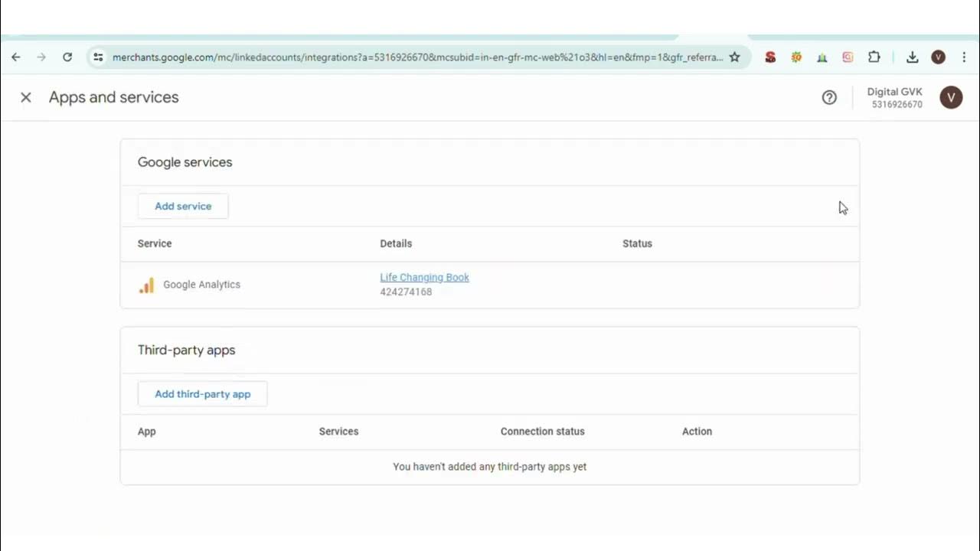Click the Add service button
This screenshot has height=551, width=980.
(183, 206)
